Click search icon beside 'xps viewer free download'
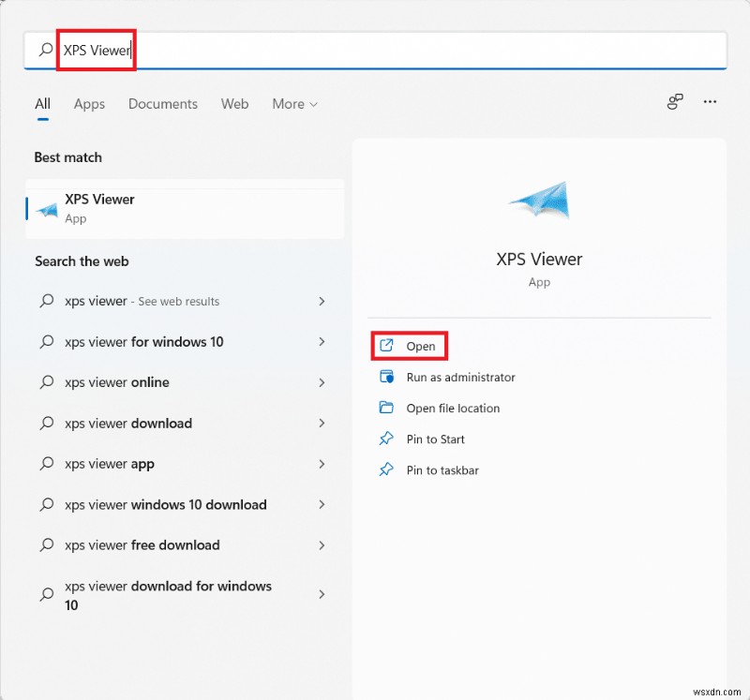750x700 pixels. point(46,544)
